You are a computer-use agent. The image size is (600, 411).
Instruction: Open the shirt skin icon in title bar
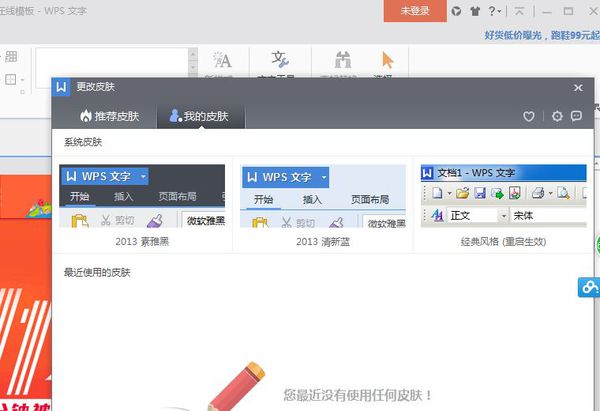point(475,11)
